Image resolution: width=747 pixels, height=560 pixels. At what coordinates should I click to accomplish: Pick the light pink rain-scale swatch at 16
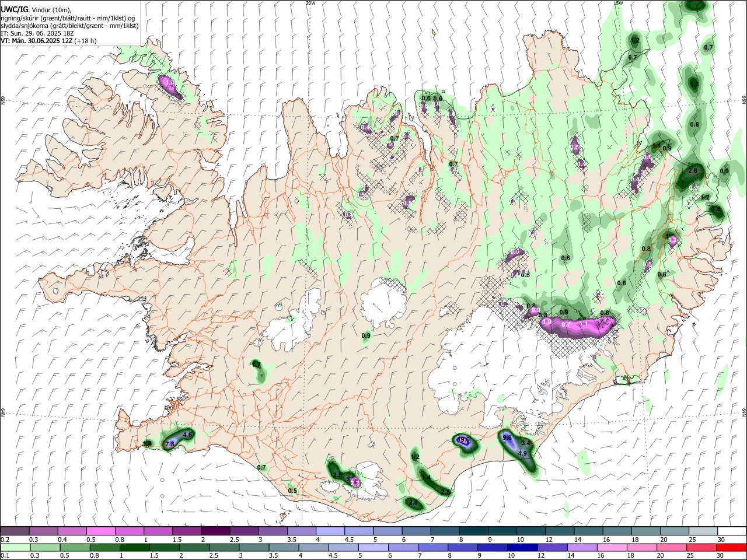(x=613, y=547)
